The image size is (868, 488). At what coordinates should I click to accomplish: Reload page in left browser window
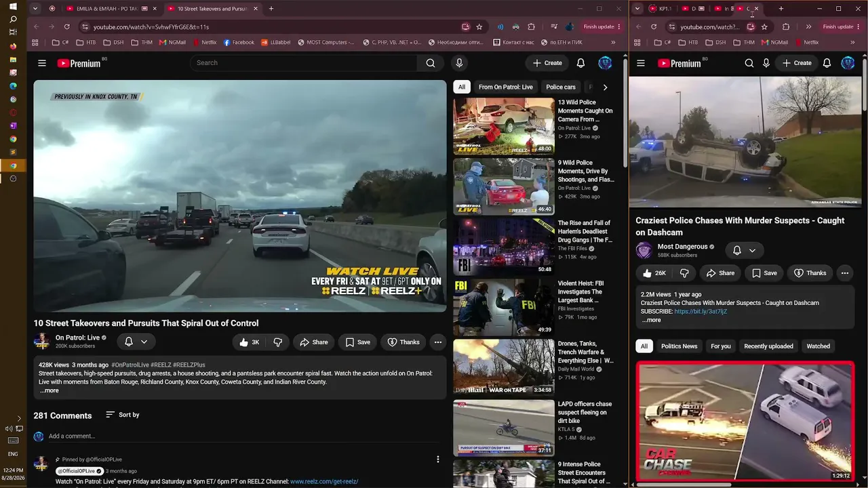[66, 26]
